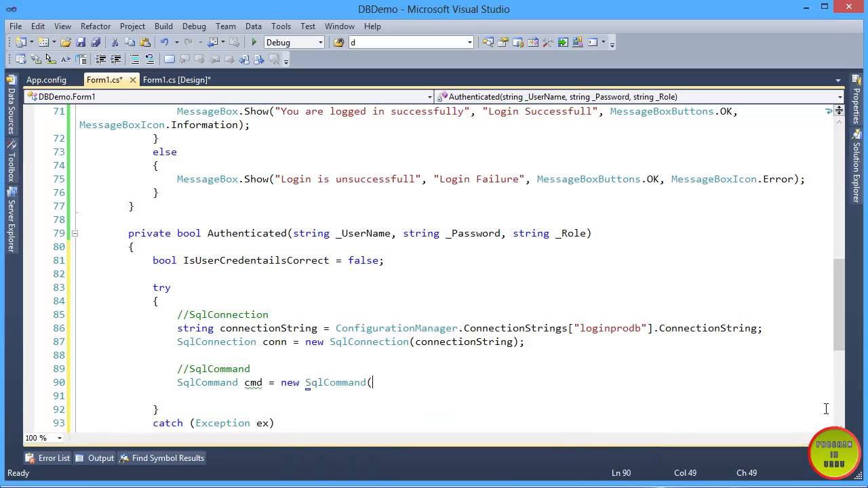Click the Toggle Word Wrap icon
Screen dimensions: 868x488
pos(81,59)
